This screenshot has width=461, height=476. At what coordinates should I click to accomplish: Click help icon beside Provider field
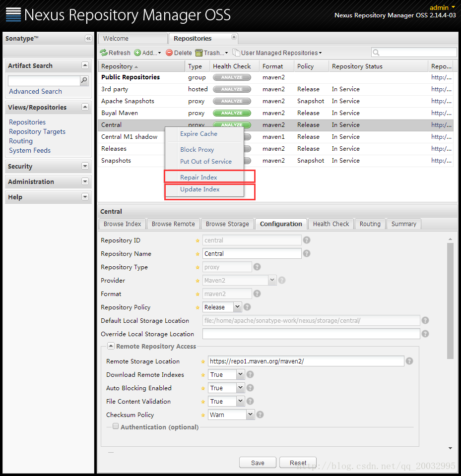point(282,280)
